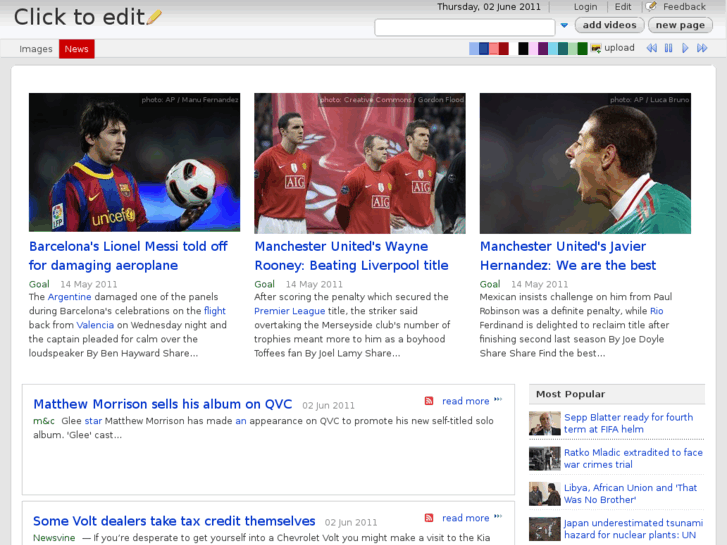Click the Feedback notepad icon
Screen dimensions: 727x545
click(x=651, y=6)
